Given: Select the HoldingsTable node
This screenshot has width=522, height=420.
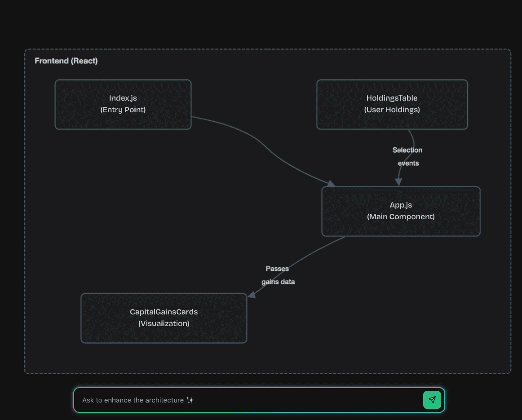Looking at the screenshot, I should point(392,104).
